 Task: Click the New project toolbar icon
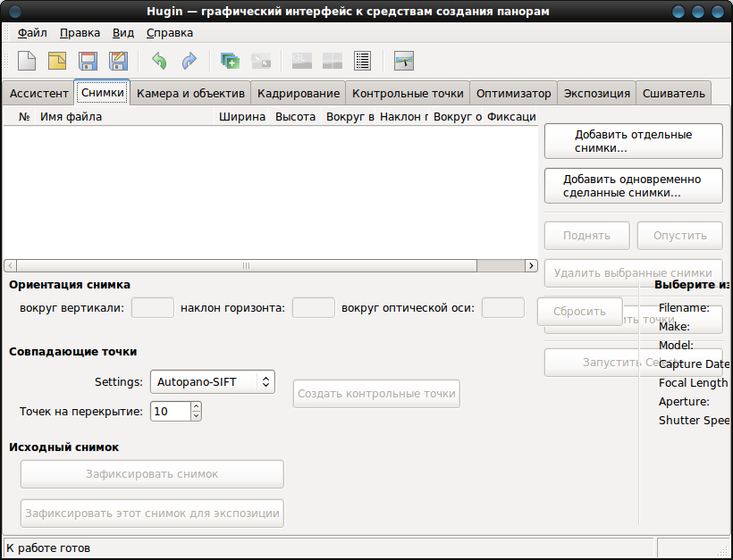point(27,61)
